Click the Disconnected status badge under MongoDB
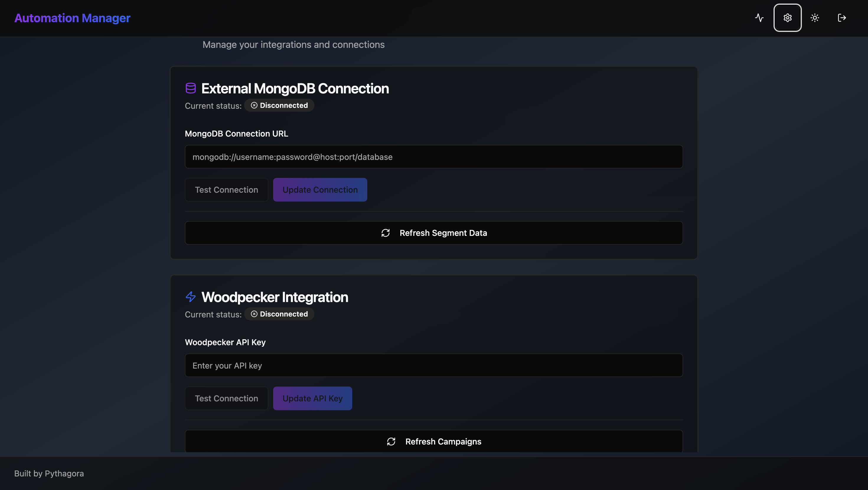 [279, 105]
